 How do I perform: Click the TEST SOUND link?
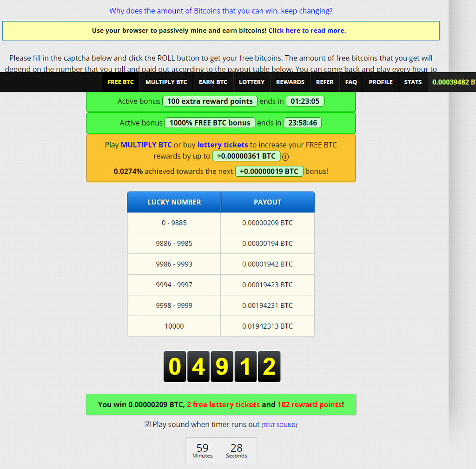tap(279, 425)
